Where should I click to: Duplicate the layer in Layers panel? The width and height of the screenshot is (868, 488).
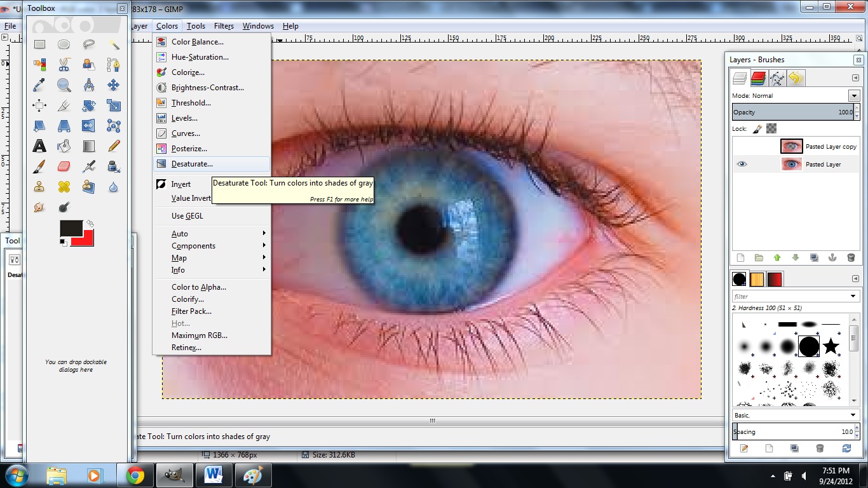coord(814,258)
